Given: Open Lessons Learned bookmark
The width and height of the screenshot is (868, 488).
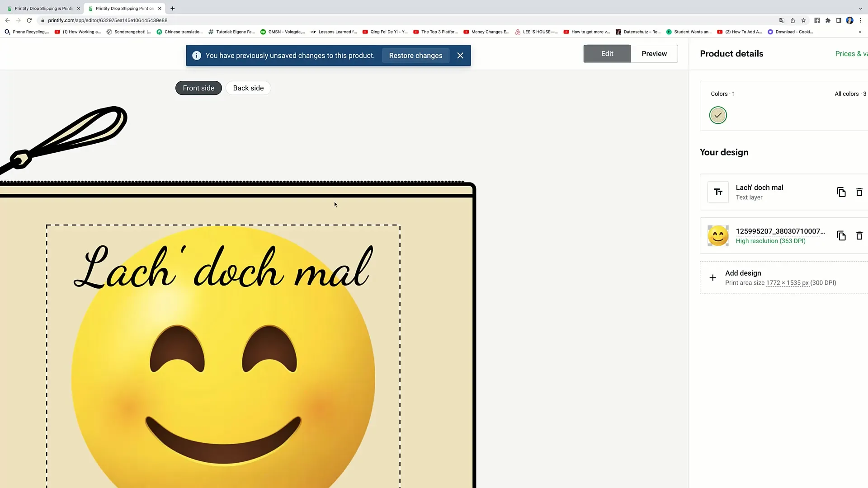Looking at the screenshot, I should 334,32.
